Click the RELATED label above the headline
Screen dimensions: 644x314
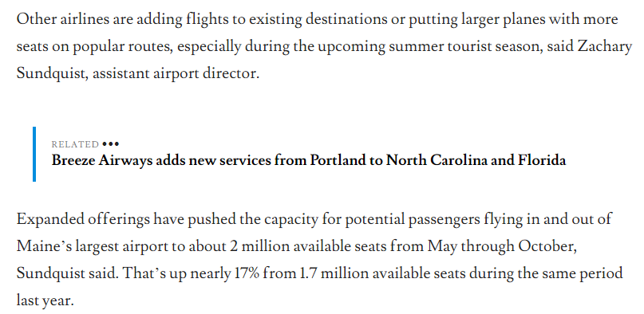tap(75, 144)
